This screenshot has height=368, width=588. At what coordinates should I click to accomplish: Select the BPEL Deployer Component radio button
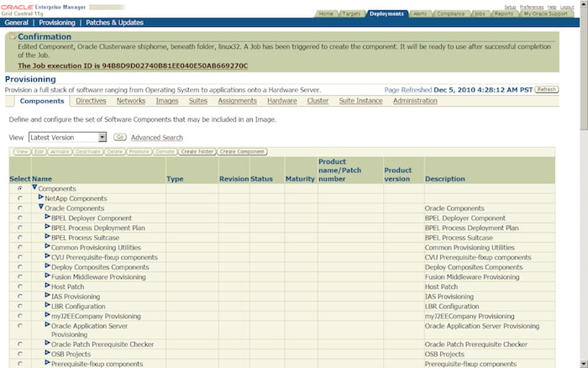tap(20, 218)
